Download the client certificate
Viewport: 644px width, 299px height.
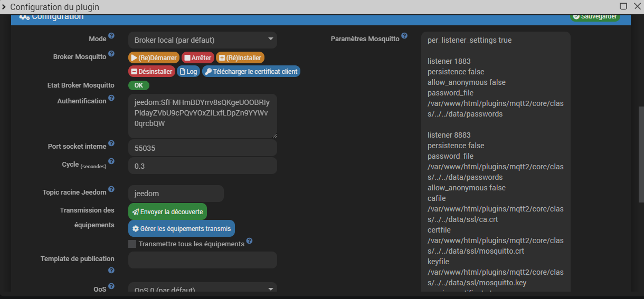pyautogui.click(x=251, y=71)
